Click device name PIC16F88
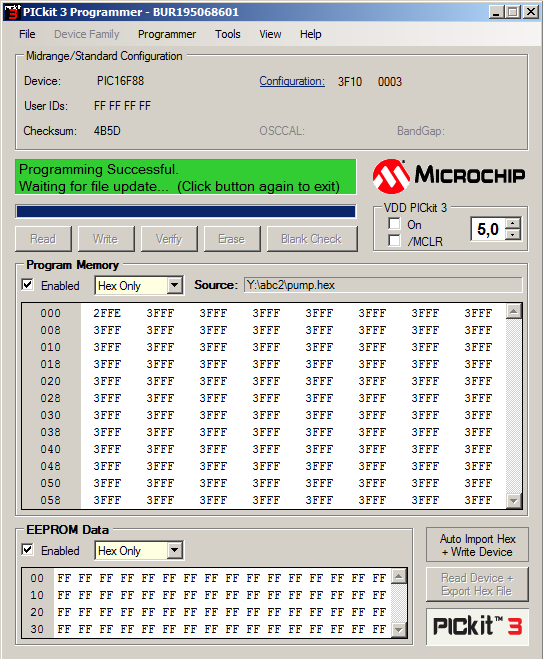 [121, 81]
